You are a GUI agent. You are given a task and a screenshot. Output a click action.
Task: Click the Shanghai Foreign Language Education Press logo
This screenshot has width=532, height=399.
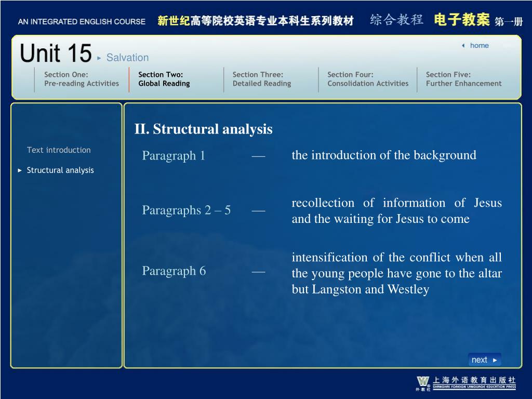coord(466,383)
